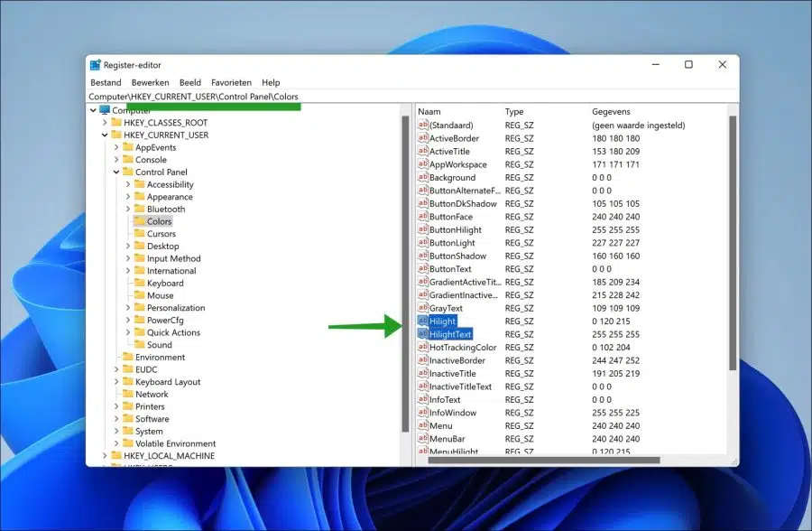Click the GrayText string value icon
Viewport: 812px width, 531px height.
tap(423, 308)
